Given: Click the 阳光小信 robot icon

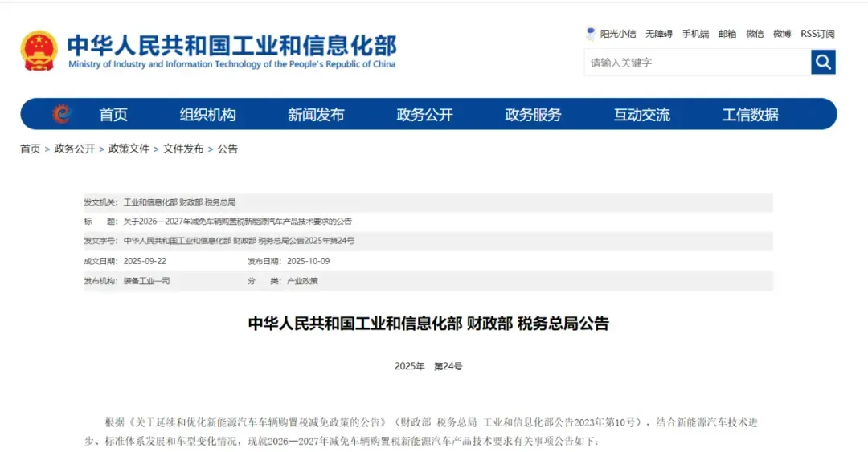Looking at the screenshot, I should click(592, 34).
